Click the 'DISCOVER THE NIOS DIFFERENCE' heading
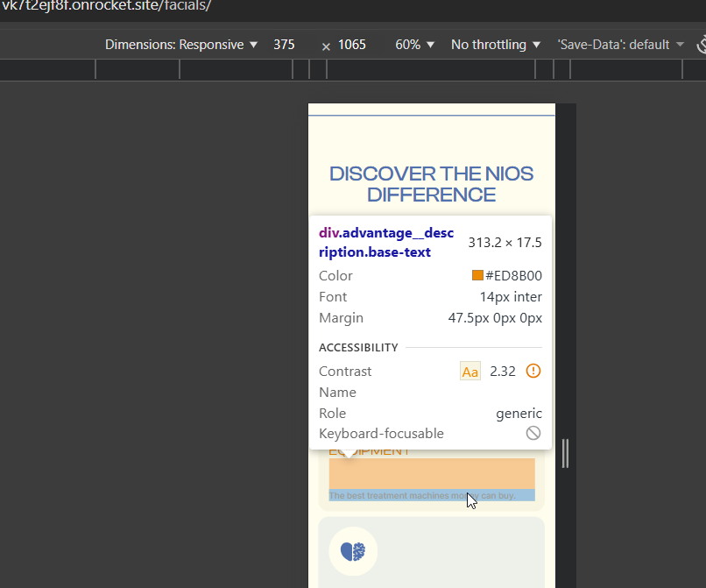706x588 pixels. tap(431, 184)
